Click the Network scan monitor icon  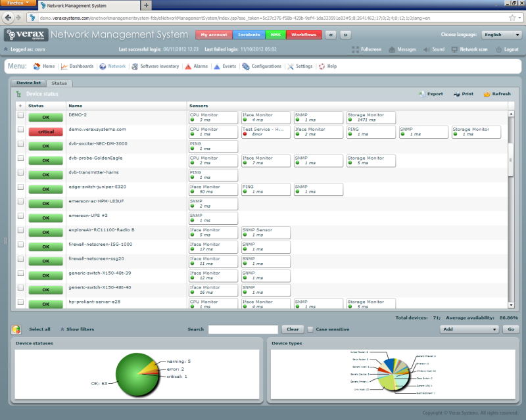click(x=454, y=50)
